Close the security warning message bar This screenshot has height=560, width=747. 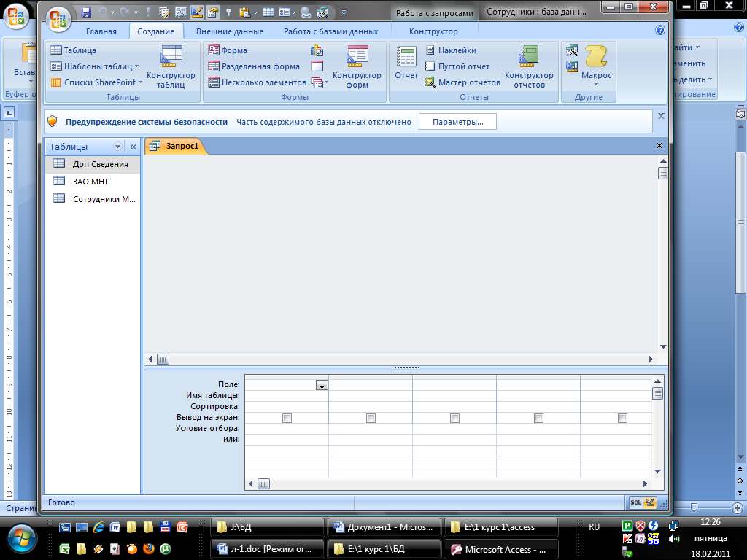[x=661, y=116]
